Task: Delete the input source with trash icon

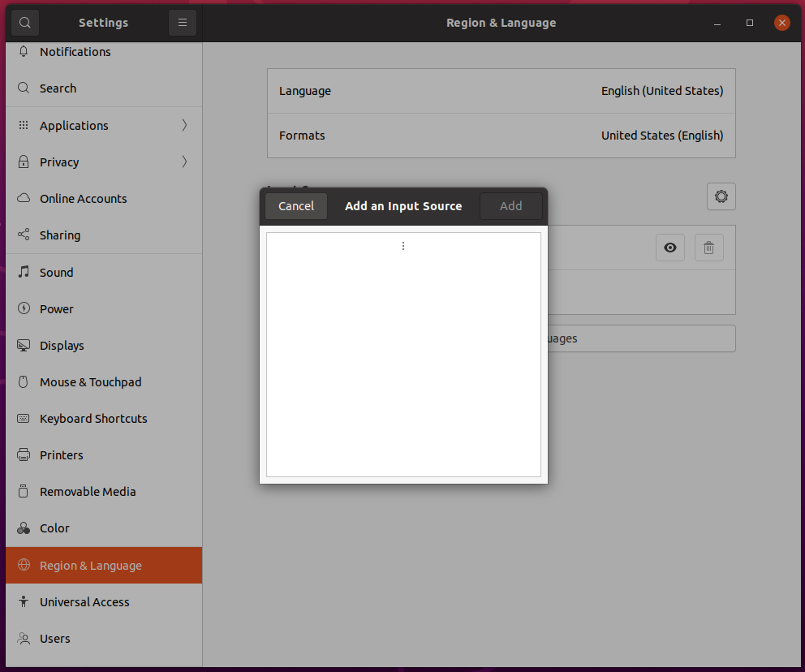Action: click(708, 247)
